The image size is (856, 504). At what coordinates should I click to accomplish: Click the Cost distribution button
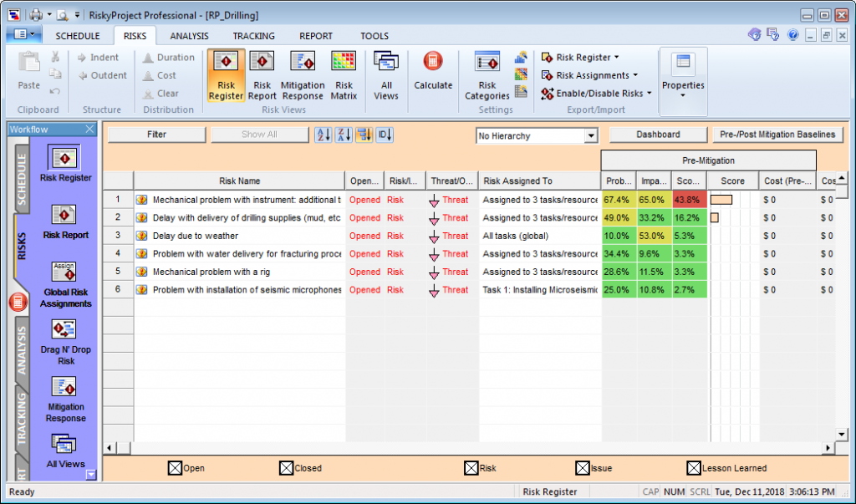159,75
